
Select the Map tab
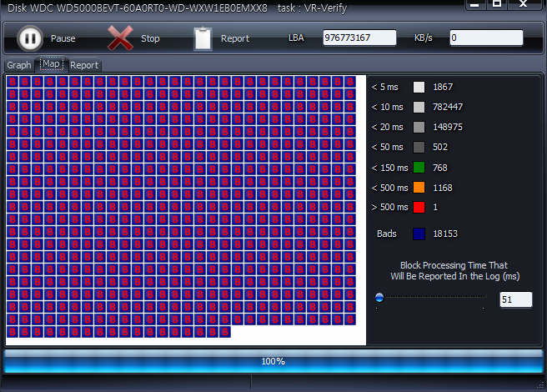pyautogui.click(x=52, y=64)
